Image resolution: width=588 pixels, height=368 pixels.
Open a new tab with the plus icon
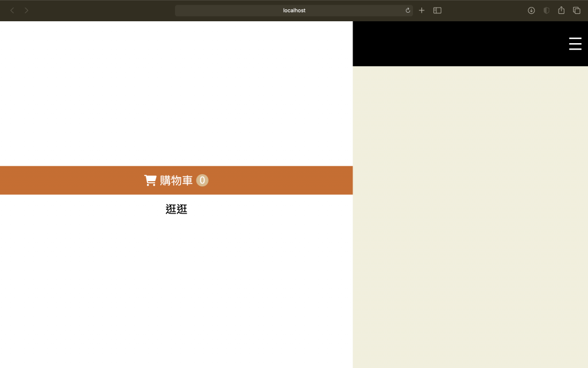421,10
